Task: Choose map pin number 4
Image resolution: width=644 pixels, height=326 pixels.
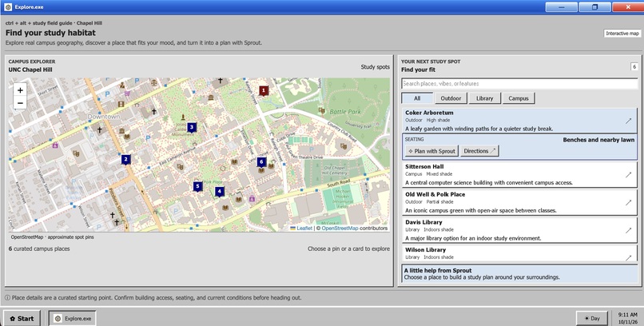Action: [219, 191]
